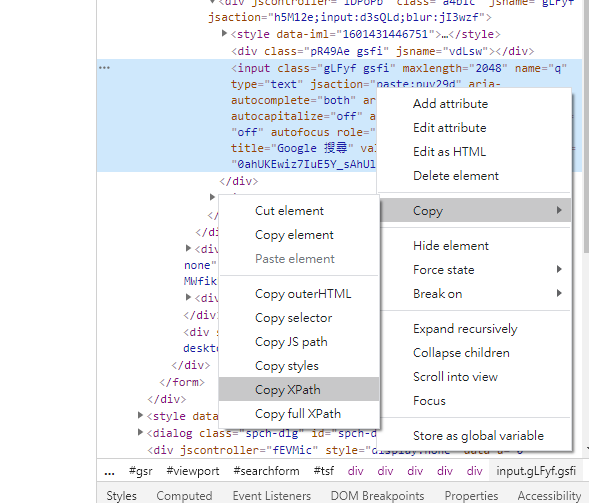The image size is (589, 503).
Task: Select Edit as HTML option
Action: tap(474, 152)
